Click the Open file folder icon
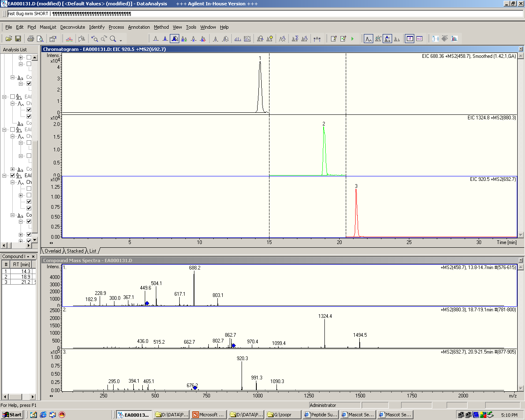 (9, 39)
